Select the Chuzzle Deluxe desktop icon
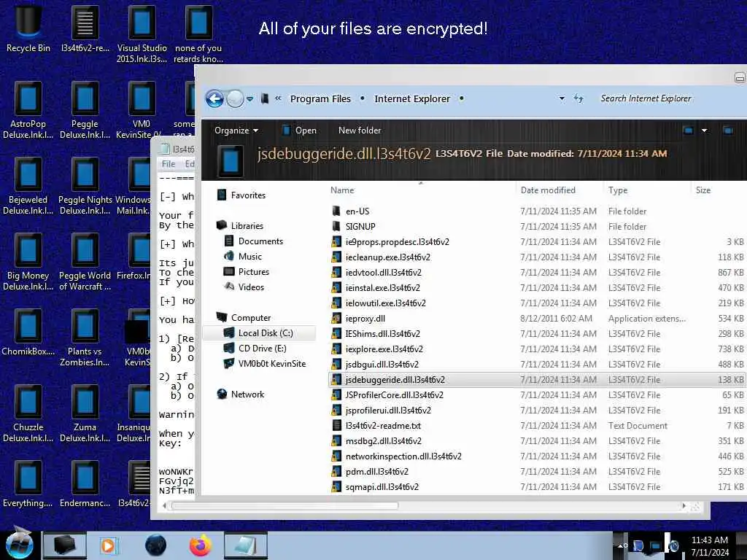This screenshot has width=747, height=560. (x=28, y=414)
